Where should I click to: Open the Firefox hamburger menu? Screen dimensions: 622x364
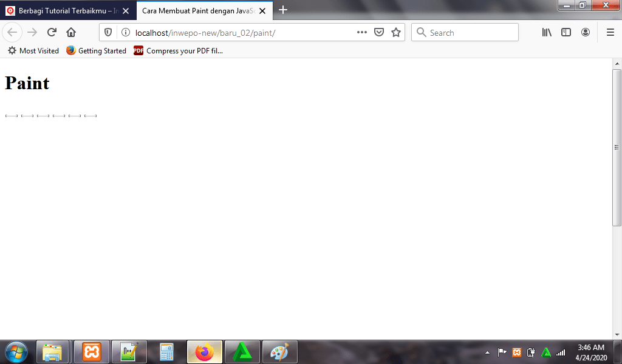tap(610, 33)
